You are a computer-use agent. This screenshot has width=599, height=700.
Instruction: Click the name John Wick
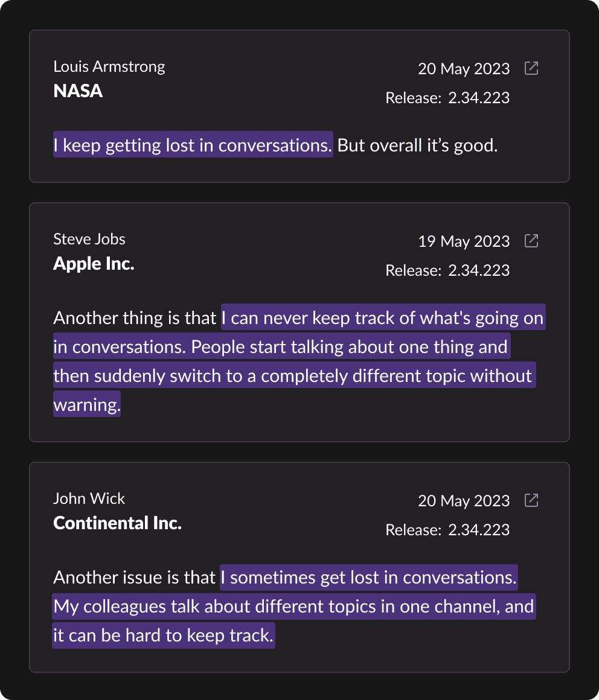point(89,498)
